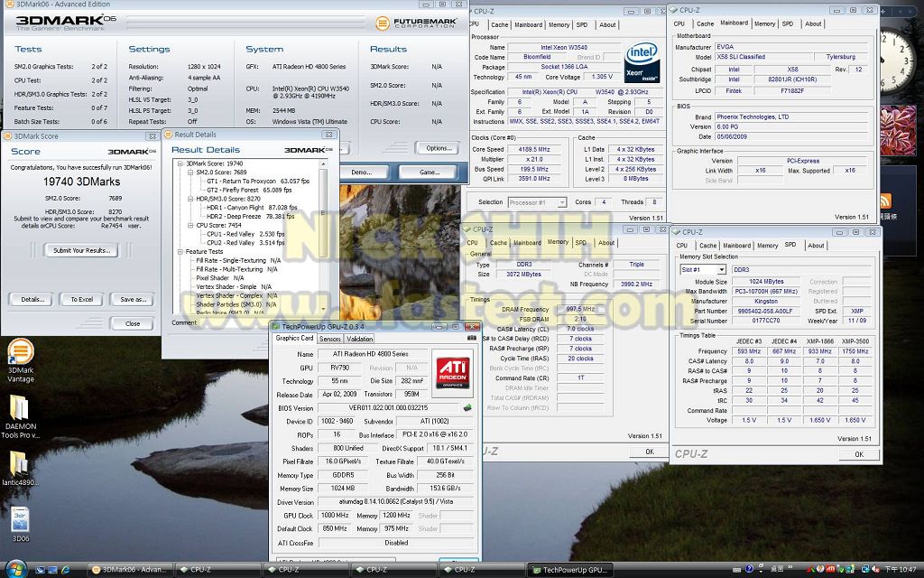The height and width of the screenshot is (578, 924).
Task: Select the About tab in Mainboard CPU-Z window
Action: point(813,23)
